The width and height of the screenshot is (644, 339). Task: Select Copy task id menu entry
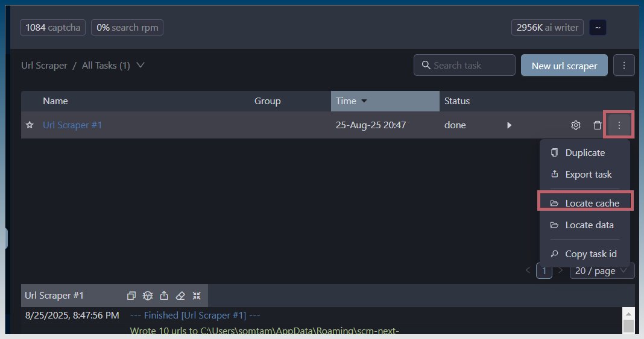click(x=590, y=254)
